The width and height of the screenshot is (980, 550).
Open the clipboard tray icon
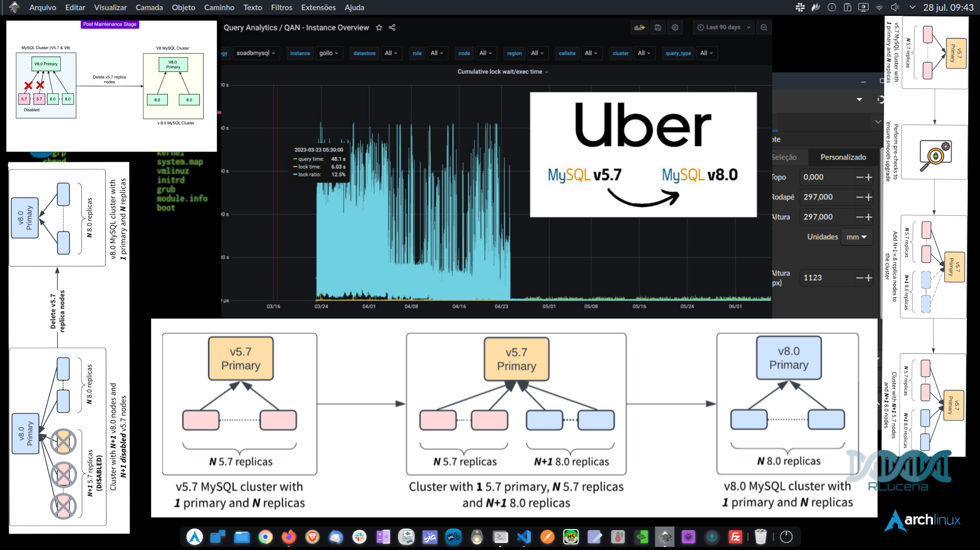click(847, 7)
